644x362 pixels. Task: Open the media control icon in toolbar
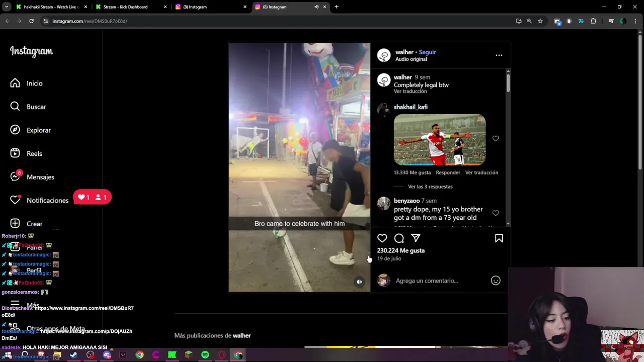coord(611,21)
